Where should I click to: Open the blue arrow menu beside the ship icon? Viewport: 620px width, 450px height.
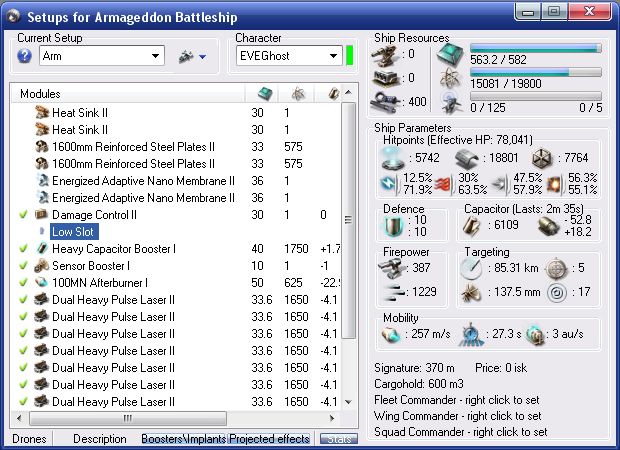click(202, 57)
